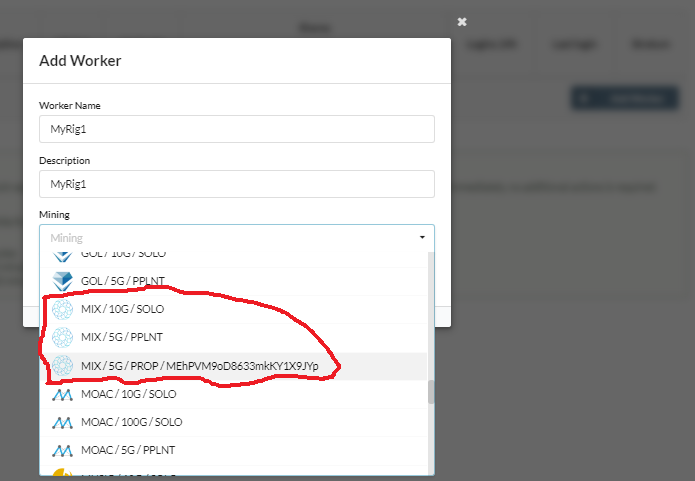Click MIX icon beside 5G PPLNT
The image size is (695, 481).
(62, 337)
